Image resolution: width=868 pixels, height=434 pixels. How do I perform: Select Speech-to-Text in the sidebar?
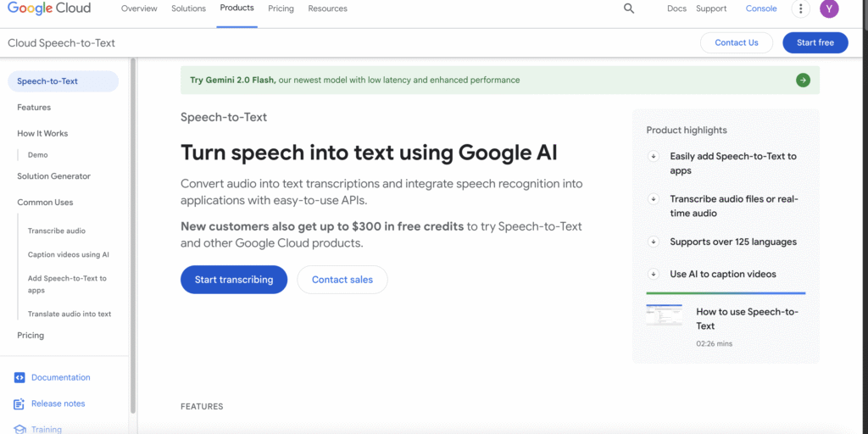click(x=63, y=81)
